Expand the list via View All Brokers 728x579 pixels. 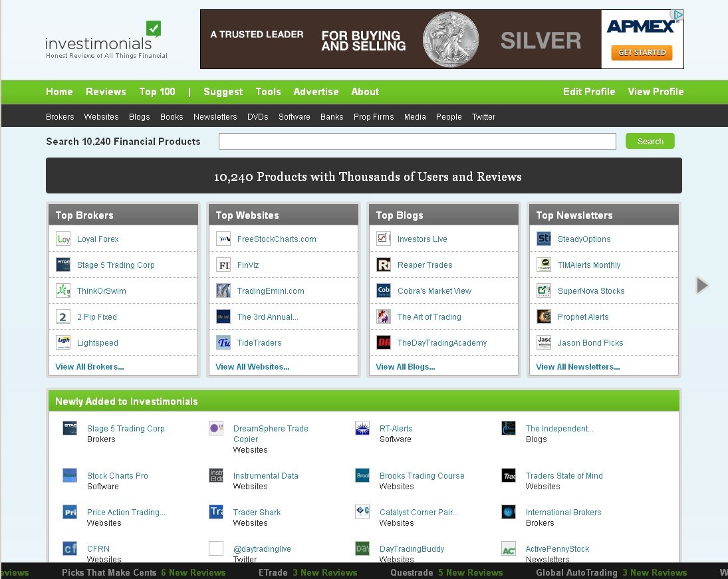pos(90,367)
